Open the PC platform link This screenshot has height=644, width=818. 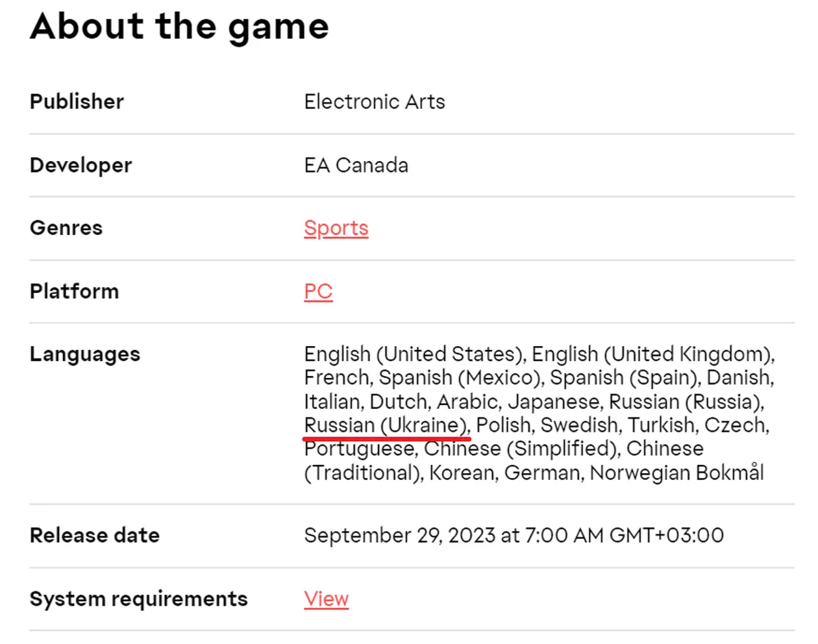pos(318,291)
